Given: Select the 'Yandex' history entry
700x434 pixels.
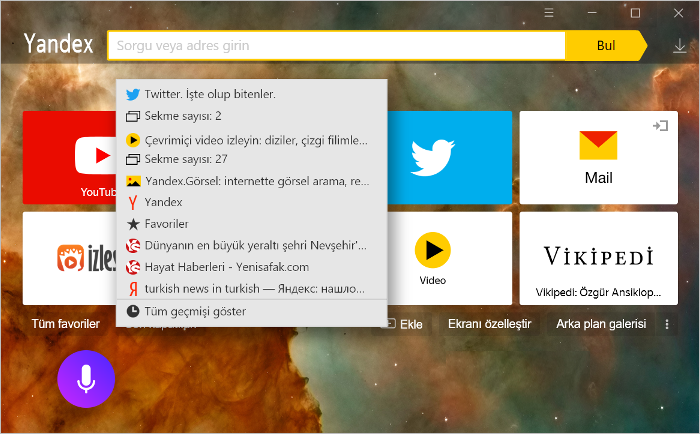Looking at the screenshot, I should (251, 202).
